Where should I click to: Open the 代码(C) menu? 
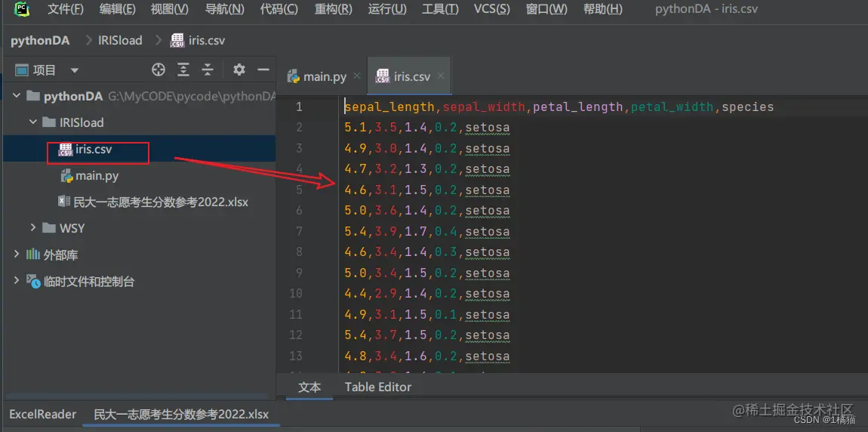click(279, 9)
